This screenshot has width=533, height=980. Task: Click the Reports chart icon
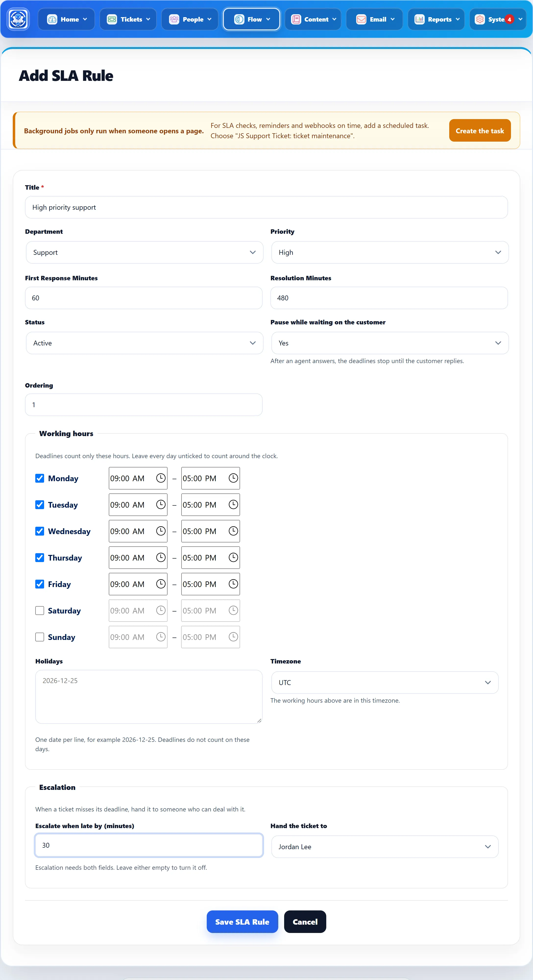(x=419, y=19)
